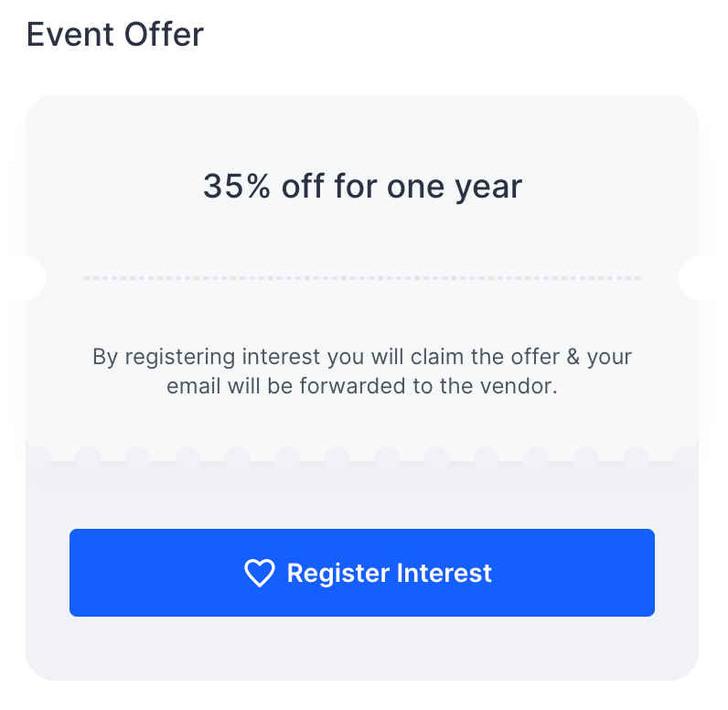Click the heart icon on the button

(259, 574)
